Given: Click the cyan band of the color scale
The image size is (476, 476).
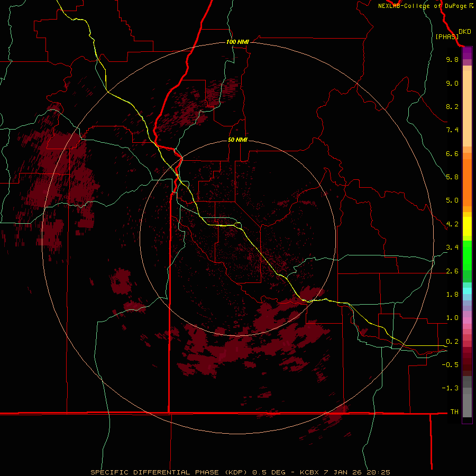Looking at the screenshot, I should click(467, 290).
